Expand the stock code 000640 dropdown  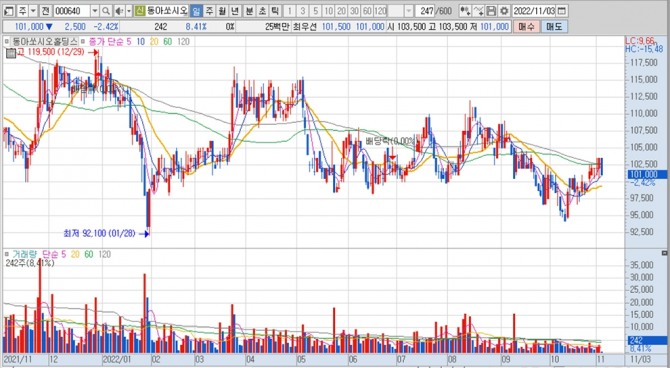coord(95,11)
